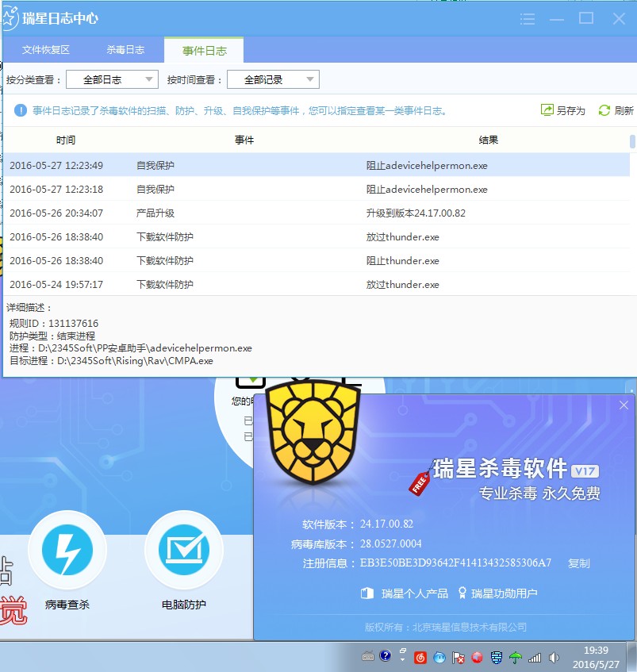Click the 瑞星个人产品 box icon
This screenshot has width=637, height=672.
(x=366, y=593)
